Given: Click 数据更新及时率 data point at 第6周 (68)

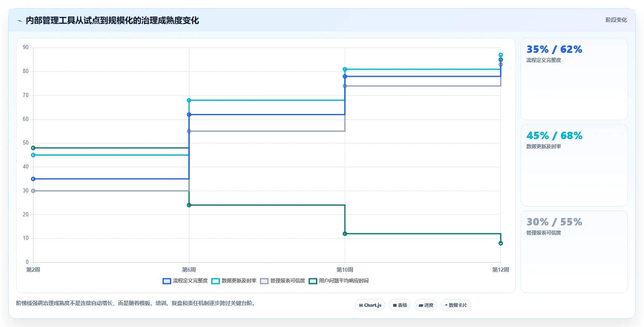Looking at the screenshot, I should pos(189,100).
